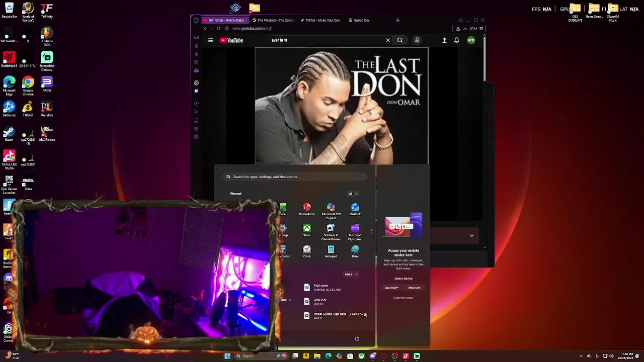Expand the chevron dropdown below the video
Screen dimensions: 644x362
point(472,235)
